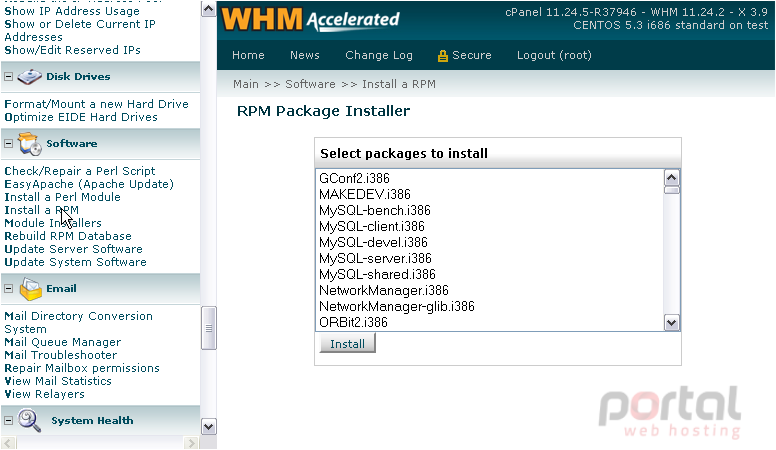Open Check/Repair a Perl Script
Image resolution: width=776 pixels, height=450 pixels.
coord(80,171)
